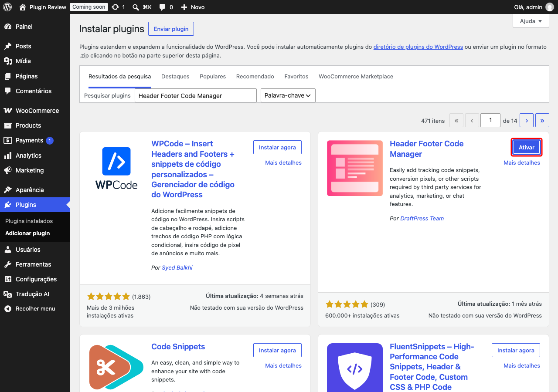Switch to the Destaques tab
Image resolution: width=558 pixels, height=392 pixels.
point(175,76)
